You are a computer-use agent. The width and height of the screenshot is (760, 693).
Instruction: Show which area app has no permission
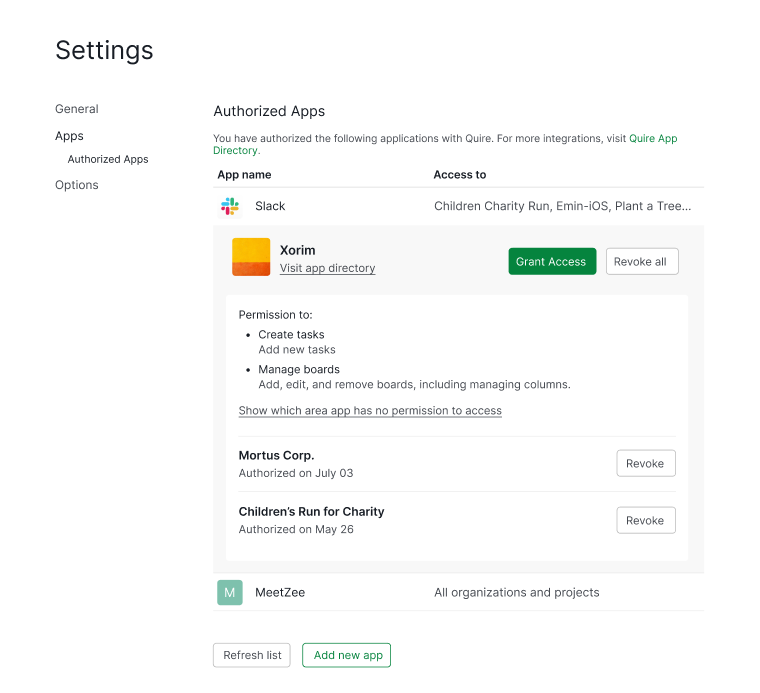[x=370, y=410]
